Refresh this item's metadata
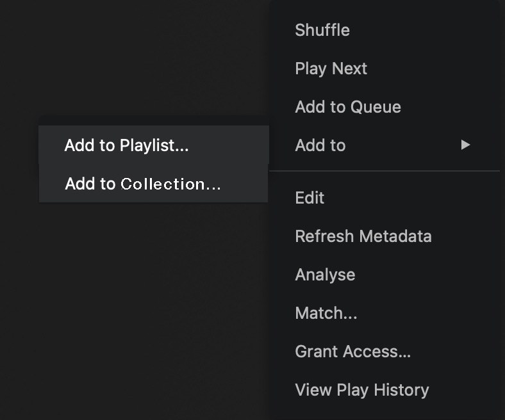The width and height of the screenshot is (505, 420). coord(363,236)
